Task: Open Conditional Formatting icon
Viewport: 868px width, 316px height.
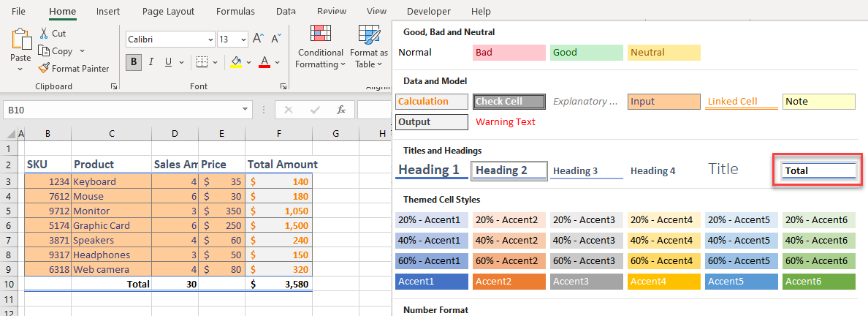Action: [320, 35]
